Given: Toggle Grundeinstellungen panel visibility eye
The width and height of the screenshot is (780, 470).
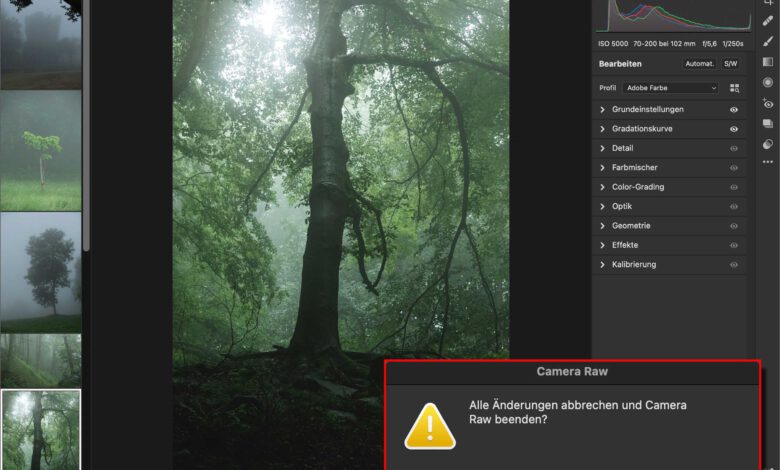Looking at the screenshot, I should [734, 109].
